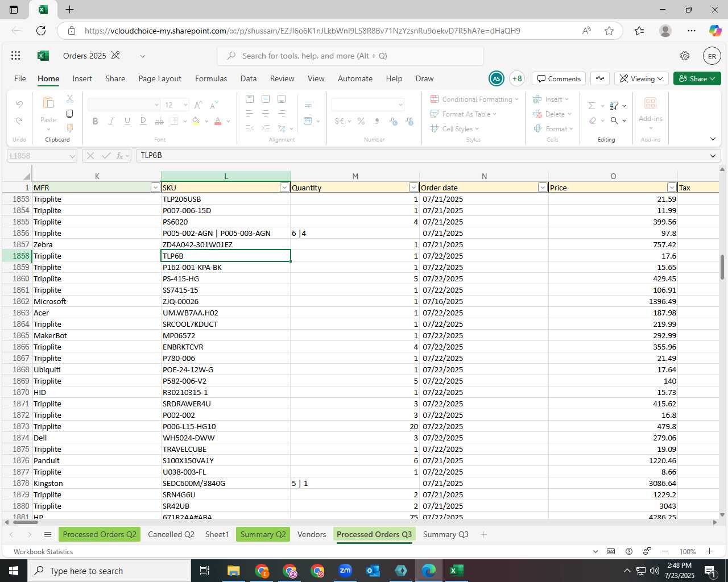This screenshot has width=728, height=582.
Task: Toggle Wrap Text in Alignment group
Action: [308, 105]
